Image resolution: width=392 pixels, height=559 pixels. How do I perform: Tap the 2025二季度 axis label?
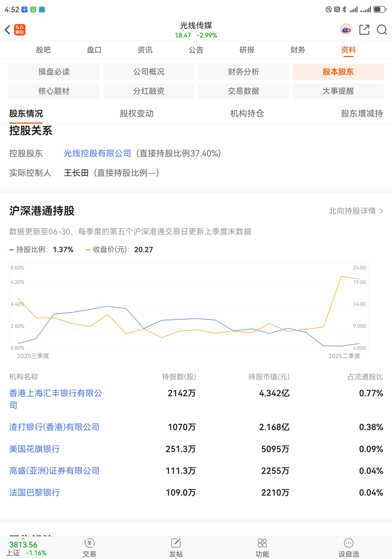pyautogui.click(x=344, y=356)
